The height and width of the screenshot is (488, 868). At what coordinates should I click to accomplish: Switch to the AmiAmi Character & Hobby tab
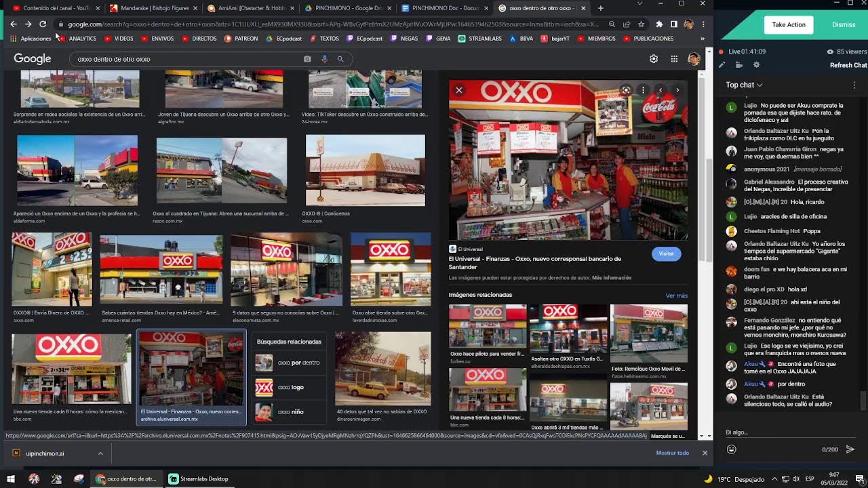point(251,8)
